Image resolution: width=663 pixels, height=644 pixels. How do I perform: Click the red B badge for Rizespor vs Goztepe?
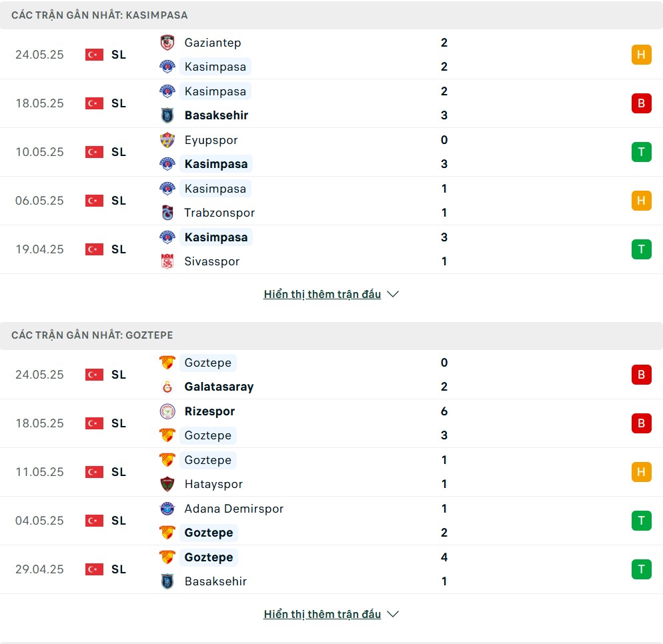click(x=642, y=423)
